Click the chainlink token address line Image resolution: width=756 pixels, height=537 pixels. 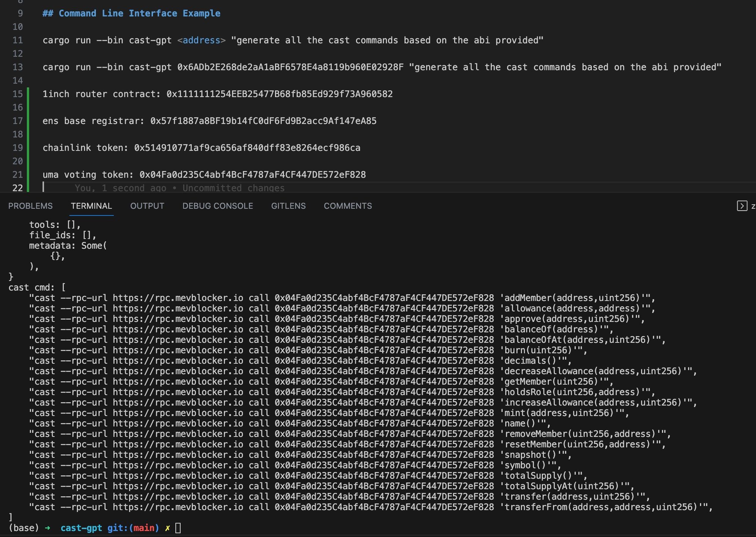(x=202, y=148)
